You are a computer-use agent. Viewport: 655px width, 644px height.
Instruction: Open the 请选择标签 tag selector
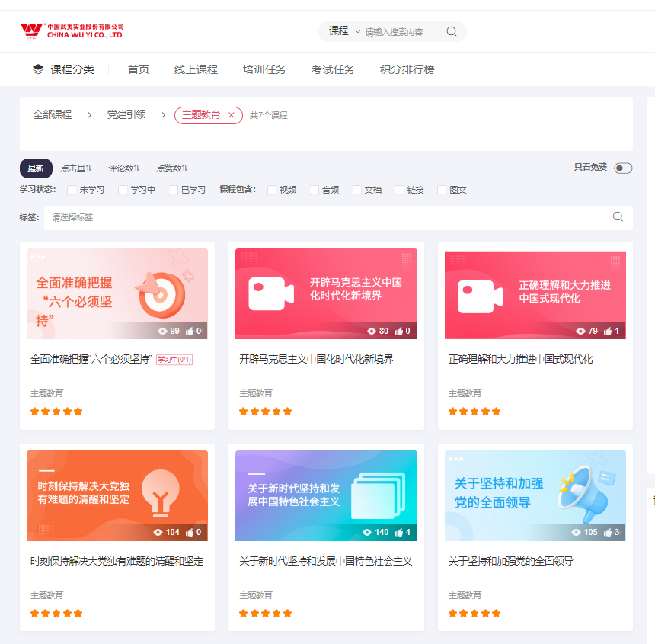pos(327,217)
